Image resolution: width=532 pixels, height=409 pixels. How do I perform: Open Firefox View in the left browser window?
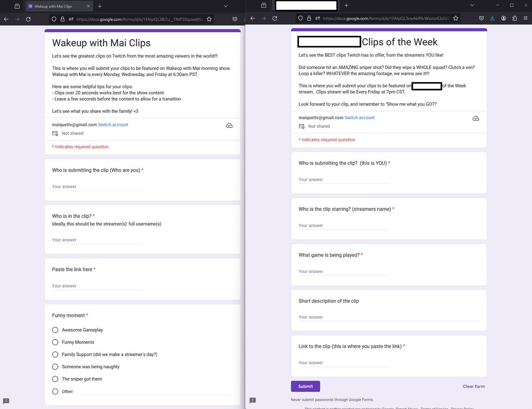(x=17, y=6)
